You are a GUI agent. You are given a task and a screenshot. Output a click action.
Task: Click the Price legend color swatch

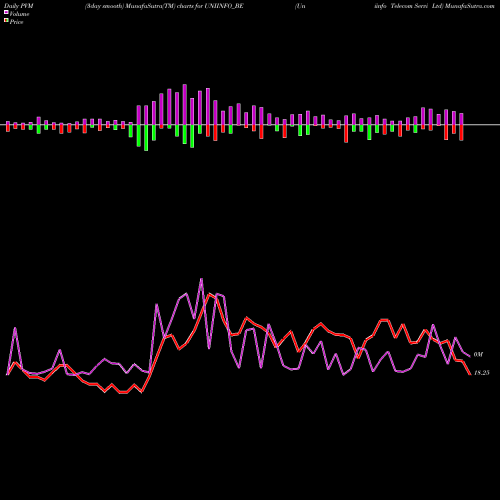(6, 21)
